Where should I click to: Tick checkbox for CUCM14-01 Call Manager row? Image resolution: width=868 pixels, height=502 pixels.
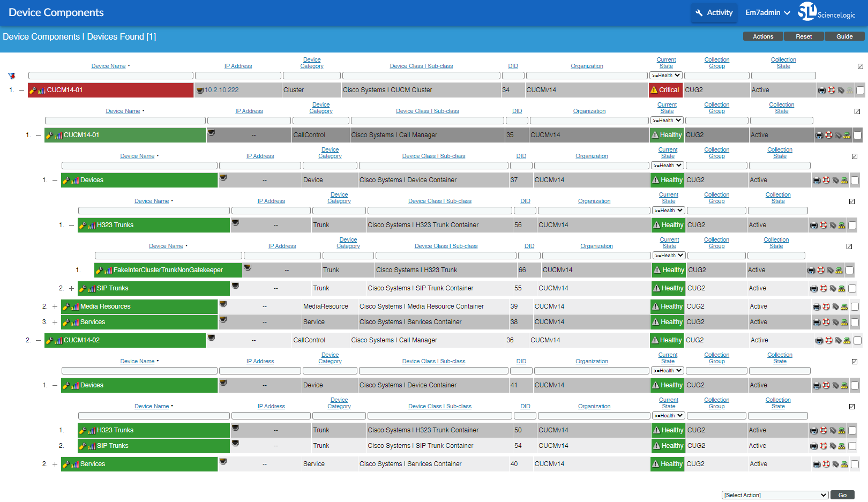[x=857, y=135]
